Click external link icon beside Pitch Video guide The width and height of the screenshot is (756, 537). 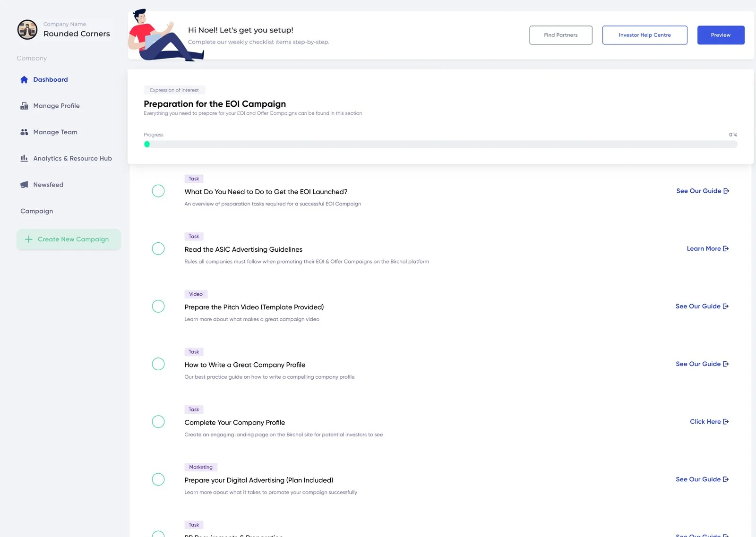[726, 306]
